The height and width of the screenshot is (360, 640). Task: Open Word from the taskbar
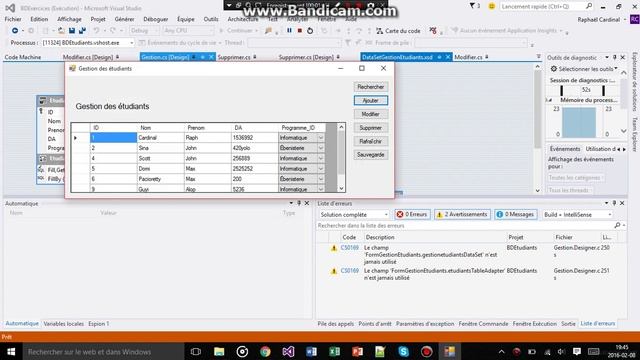click(311, 351)
